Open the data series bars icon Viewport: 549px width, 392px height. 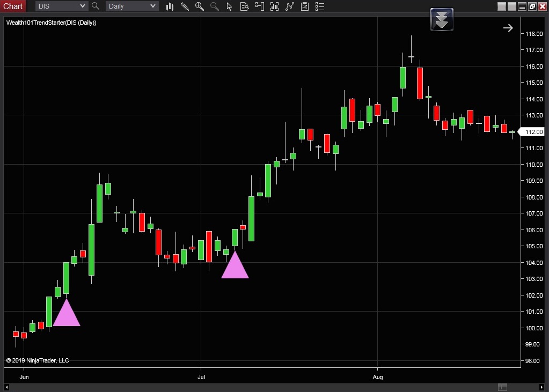coord(275,6)
